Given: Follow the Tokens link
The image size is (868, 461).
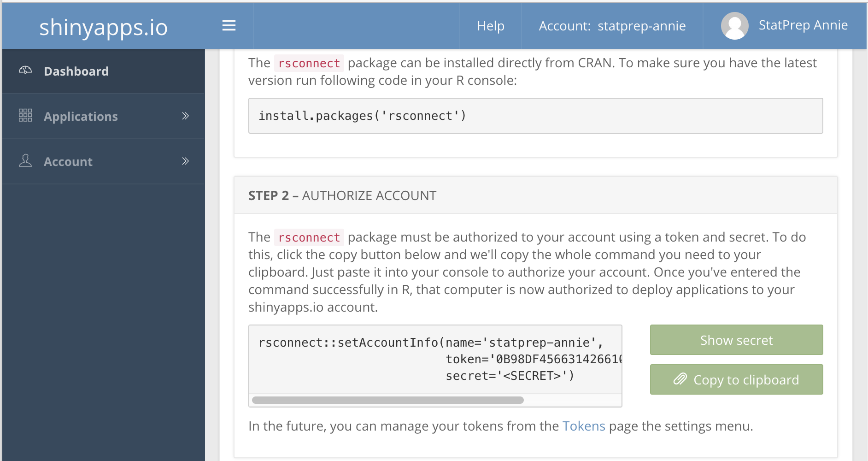Looking at the screenshot, I should coord(583,426).
